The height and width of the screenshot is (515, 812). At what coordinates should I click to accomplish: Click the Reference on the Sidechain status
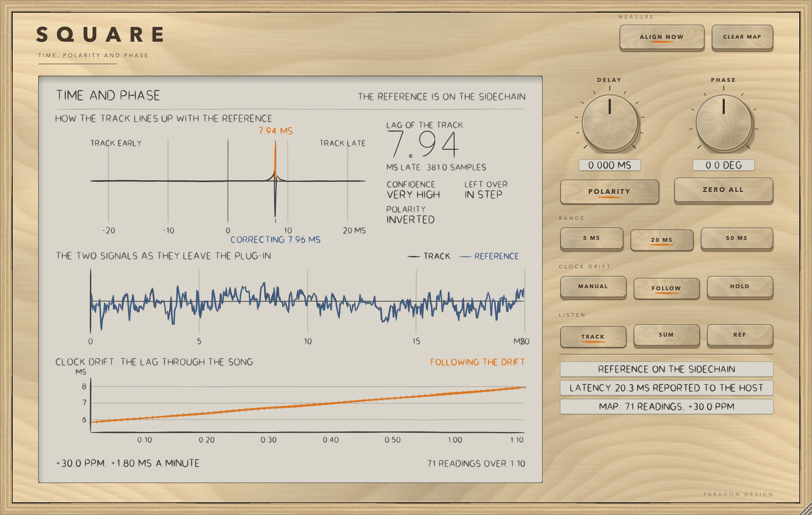[x=666, y=369]
